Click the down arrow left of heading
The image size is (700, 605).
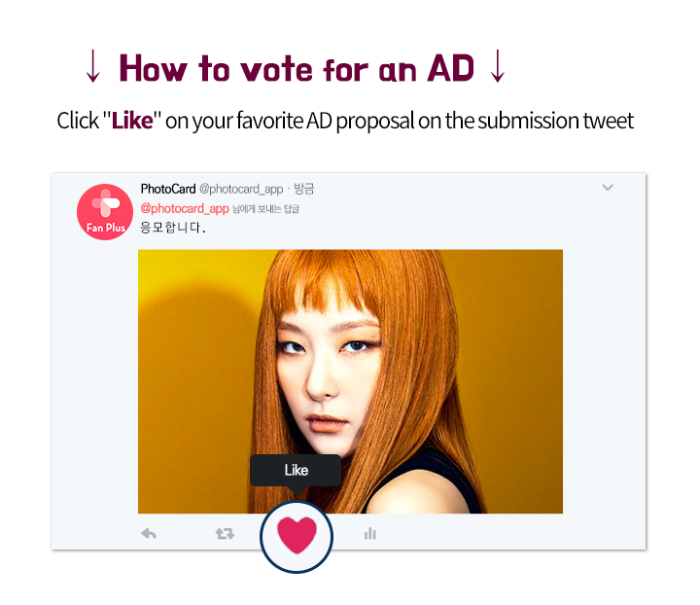[93, 66]
